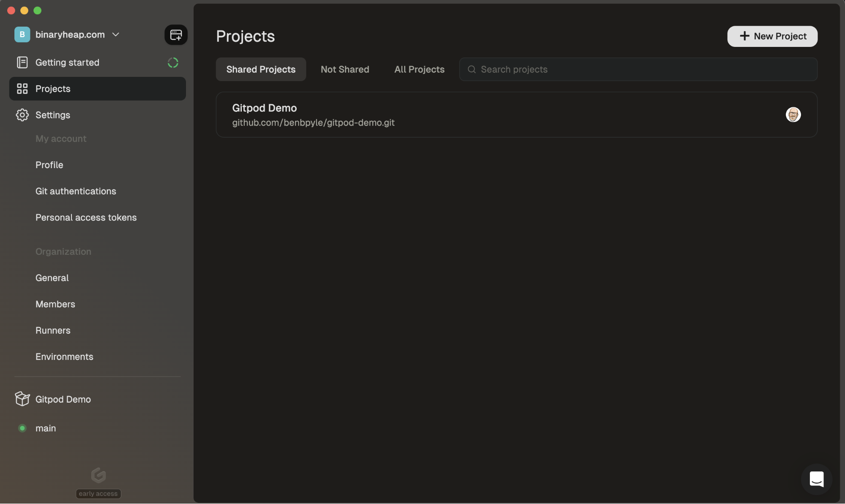Open Getting started guide in sidebar
845x504 pixels.
point(67,63)
